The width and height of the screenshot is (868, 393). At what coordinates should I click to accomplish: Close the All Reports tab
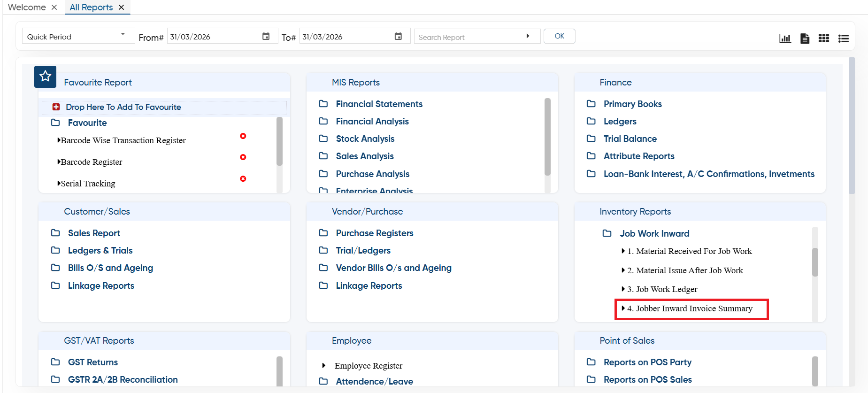(x=122, y=8)
